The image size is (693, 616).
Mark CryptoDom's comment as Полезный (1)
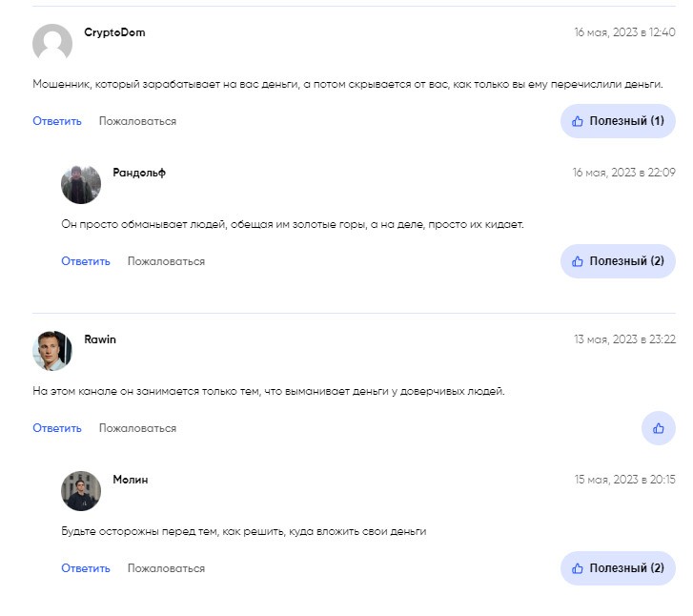[x=618, y=121]
